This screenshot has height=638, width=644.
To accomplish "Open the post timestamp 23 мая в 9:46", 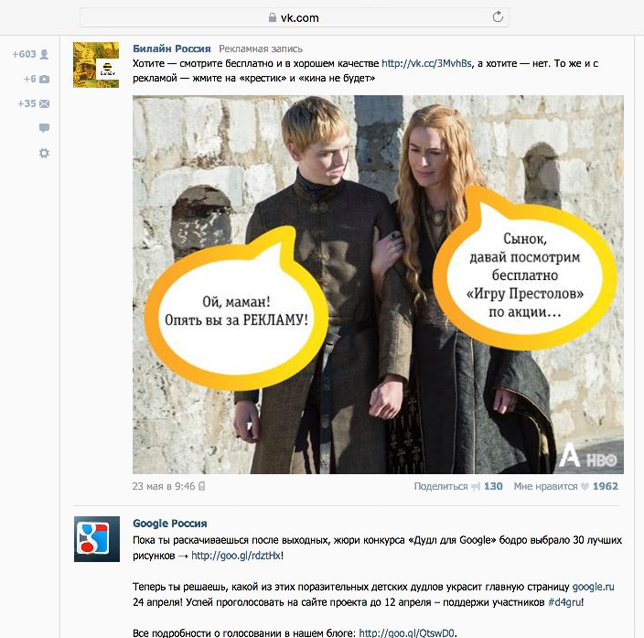I will tap(163, 486).
